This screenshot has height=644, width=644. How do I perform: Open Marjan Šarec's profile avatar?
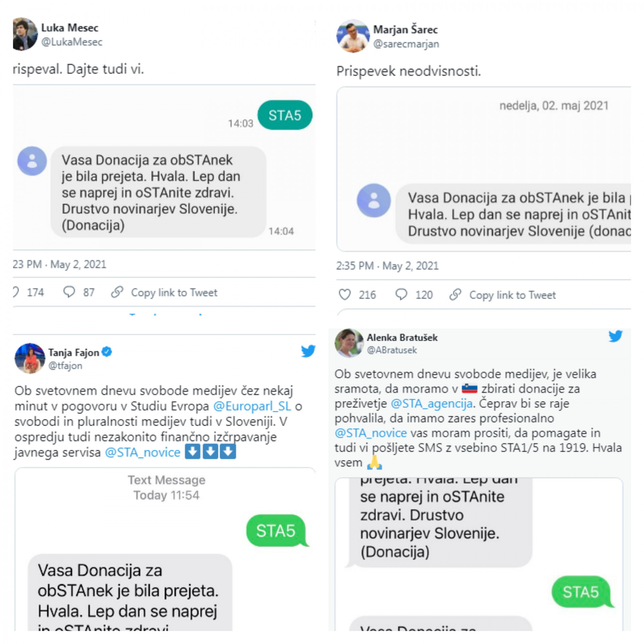[353, 36]
